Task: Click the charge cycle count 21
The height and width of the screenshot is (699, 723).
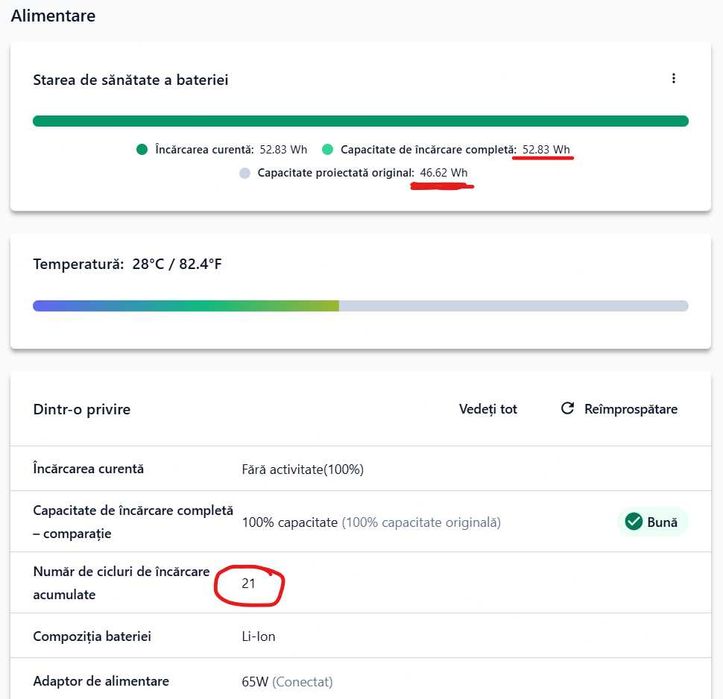Action: [x=249, y=583]
